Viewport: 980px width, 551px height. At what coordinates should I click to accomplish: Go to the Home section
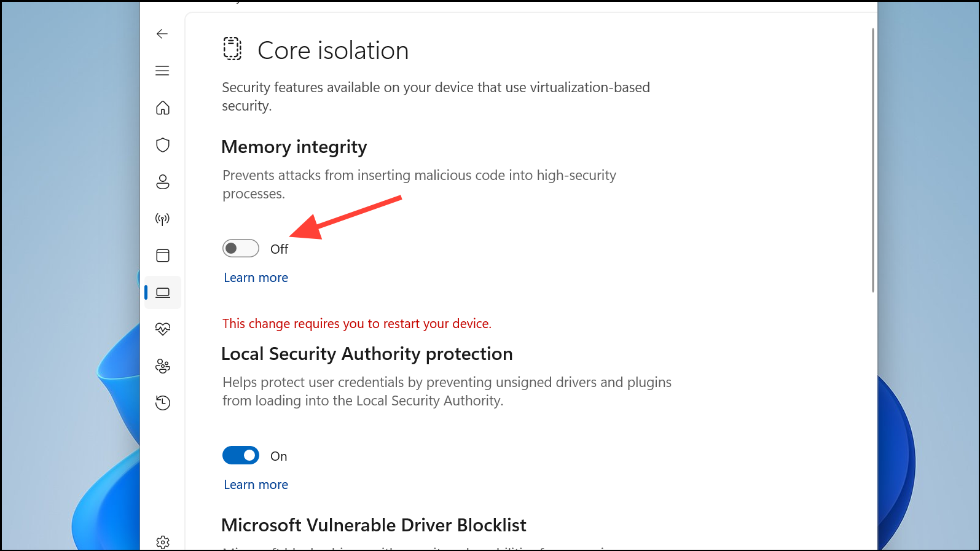[163, 108]
